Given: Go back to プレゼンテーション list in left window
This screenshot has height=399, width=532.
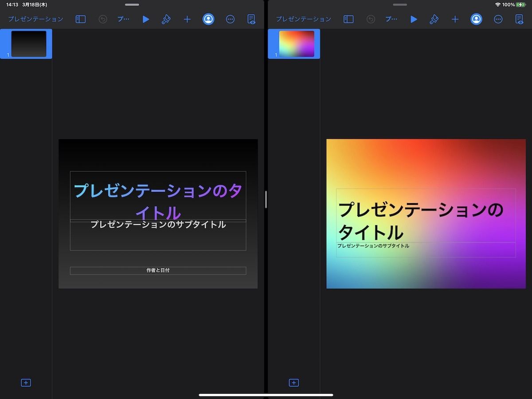Looking at the screenshot, I should (35, 19).
